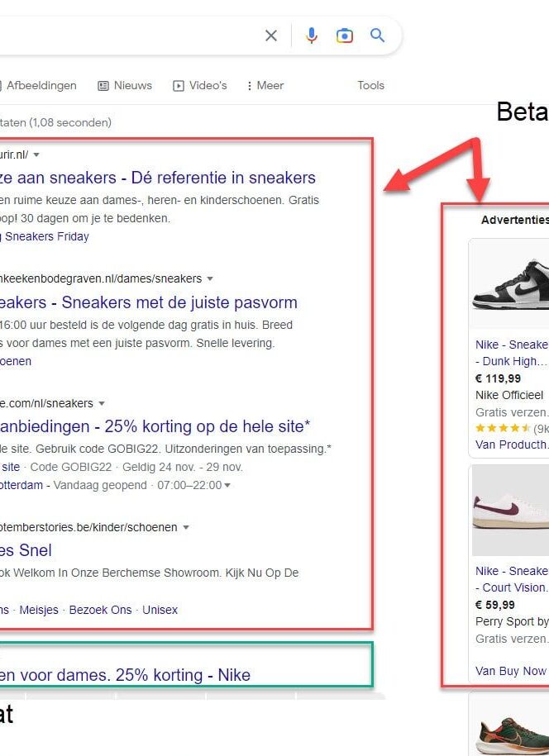Clear the search query with the X icon
The image size is (549, 756).
271,36
